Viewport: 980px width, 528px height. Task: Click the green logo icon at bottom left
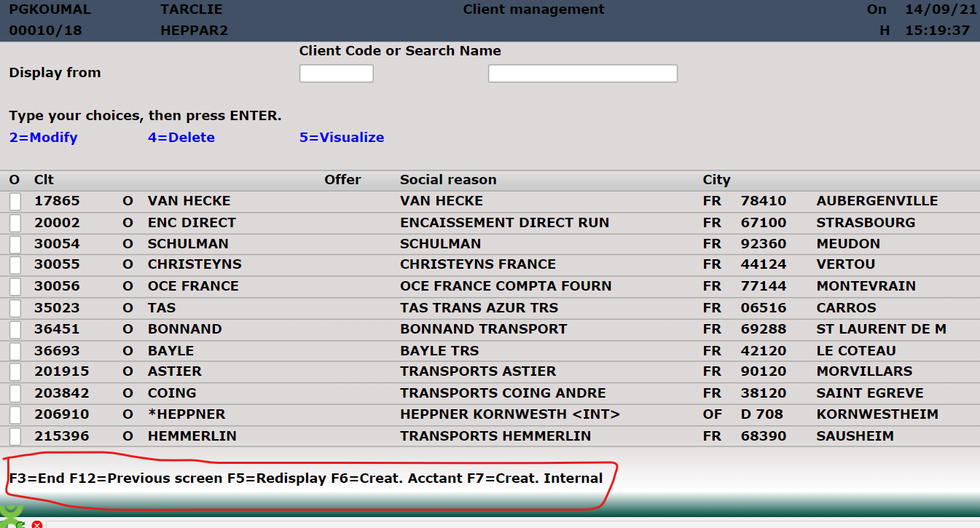tap(10, 512)
